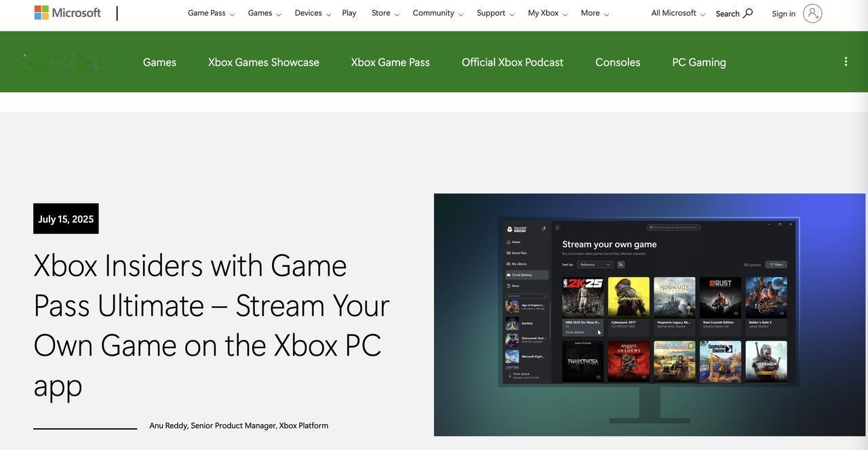
Task: Expand the Games dropdown in top nav
Action: pyautogui.click(x=264, y=13)
